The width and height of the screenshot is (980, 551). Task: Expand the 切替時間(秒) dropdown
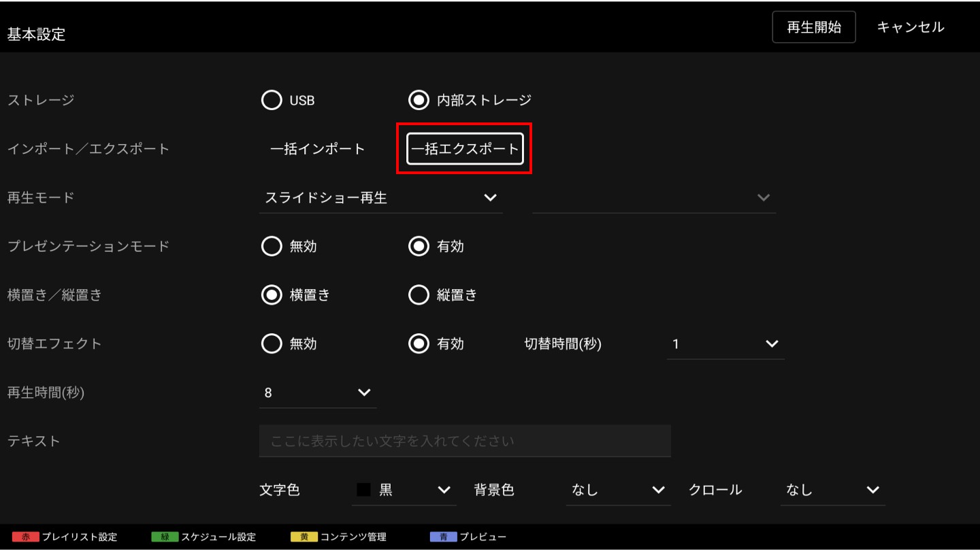(725, 344)
